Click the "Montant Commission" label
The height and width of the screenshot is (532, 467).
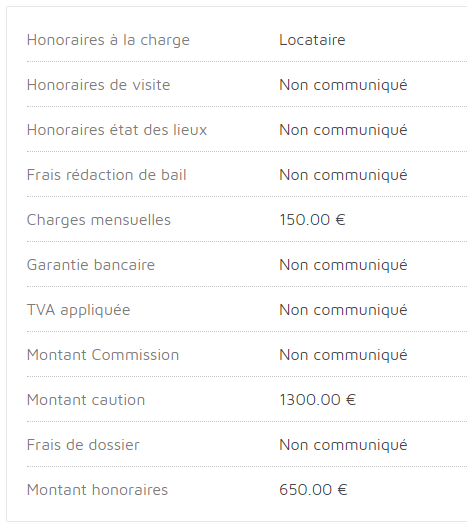(x=103, y=355)
